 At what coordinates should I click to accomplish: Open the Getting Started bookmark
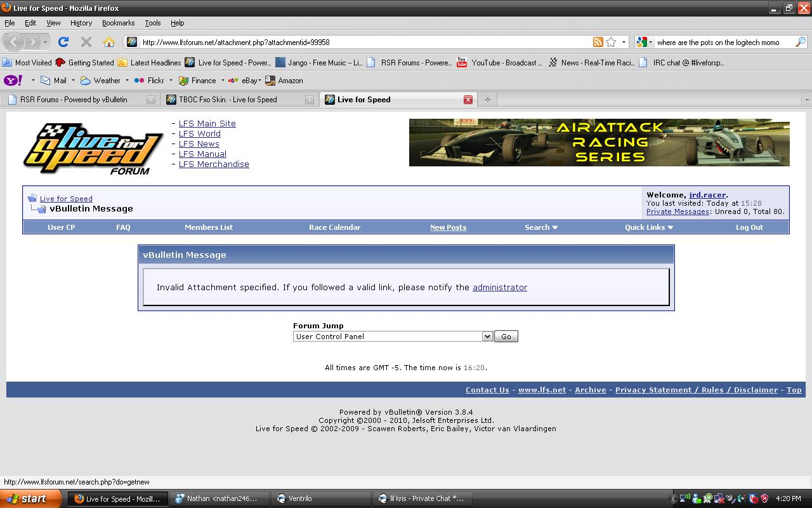click(84, 62)
